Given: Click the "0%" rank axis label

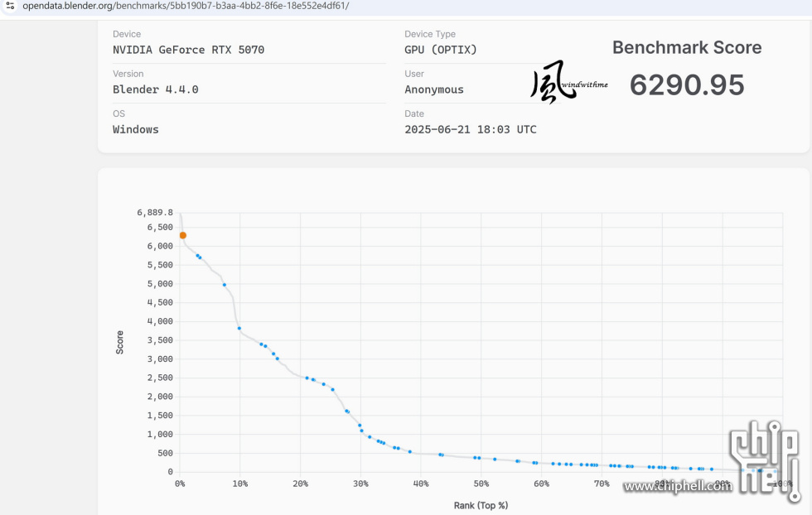Looking at the screenshot, I should coord(180,484).
